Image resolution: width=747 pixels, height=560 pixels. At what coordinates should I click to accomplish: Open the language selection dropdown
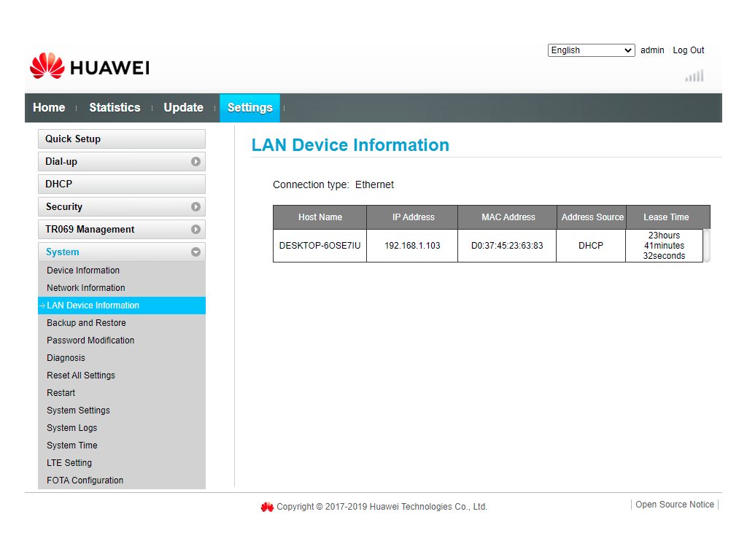tap(591, 50)
